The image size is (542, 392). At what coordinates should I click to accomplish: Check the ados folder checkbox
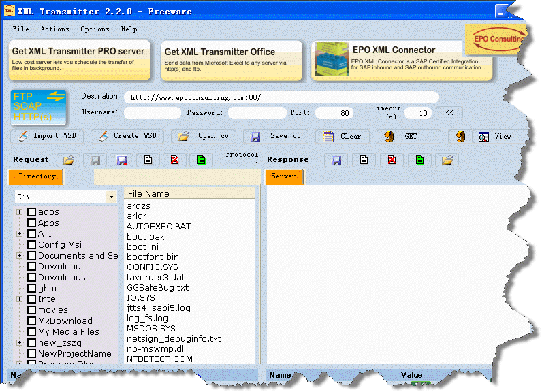click(x=31, y=212)
